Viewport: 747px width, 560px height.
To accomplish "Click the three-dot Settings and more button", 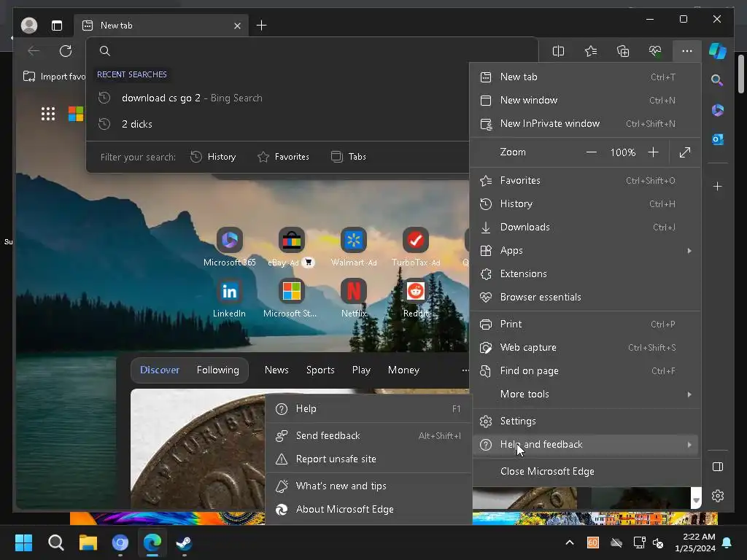I will click(x=687, y=51).
